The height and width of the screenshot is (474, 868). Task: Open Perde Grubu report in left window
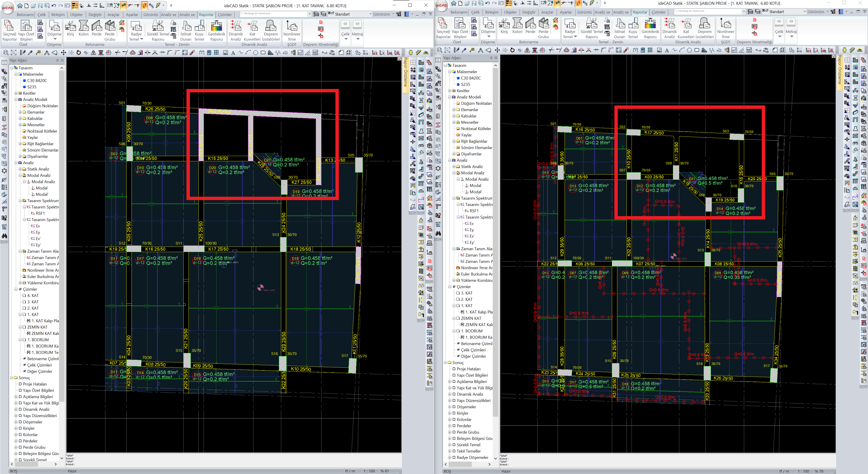pos(110,31)
